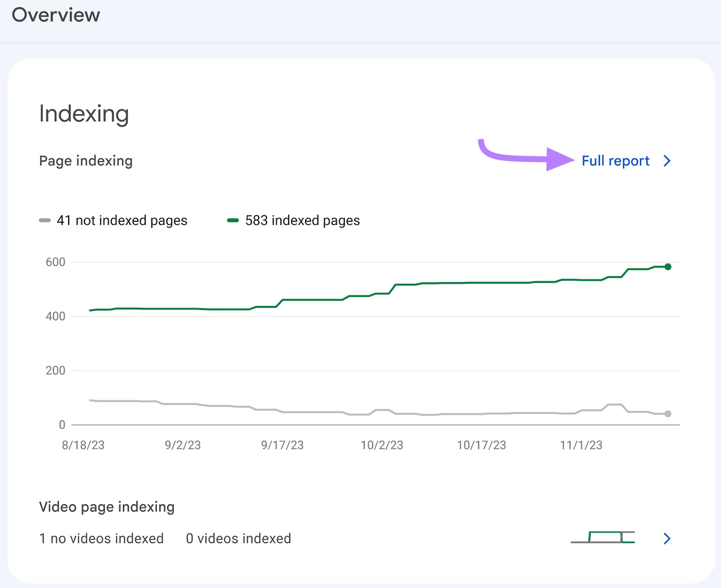721x588 pixels.
Task: Click the gray endpoint dot on chart
Action: click(668, 414)
